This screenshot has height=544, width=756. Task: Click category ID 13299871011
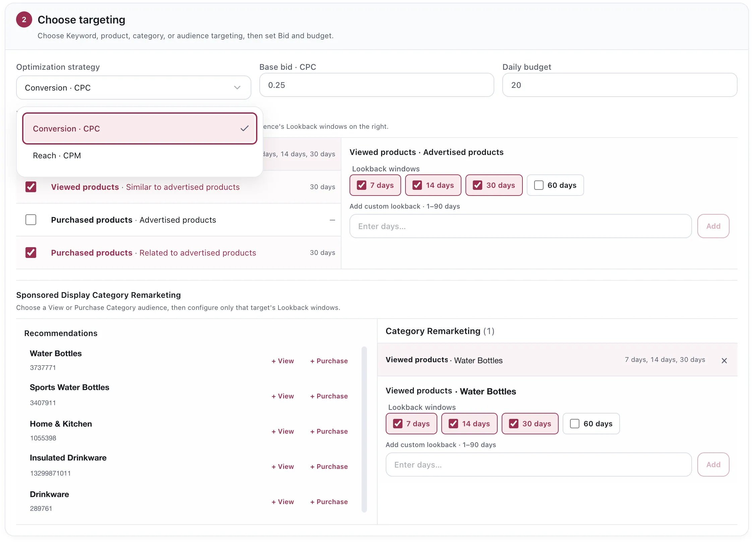50,473
